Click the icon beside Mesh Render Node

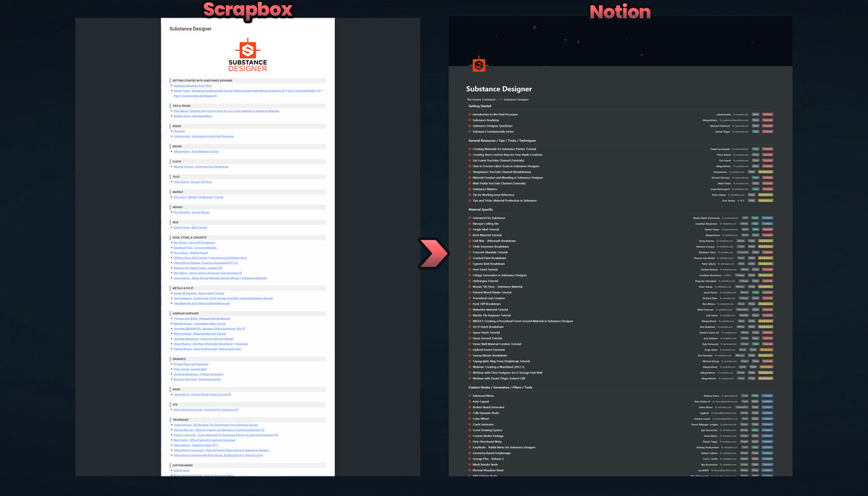point(469,464)
